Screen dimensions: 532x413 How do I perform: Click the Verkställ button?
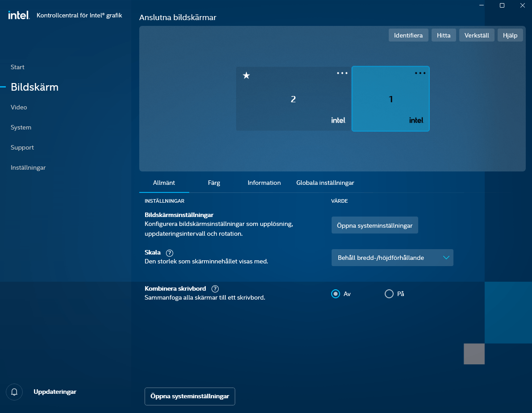[477, 35]
